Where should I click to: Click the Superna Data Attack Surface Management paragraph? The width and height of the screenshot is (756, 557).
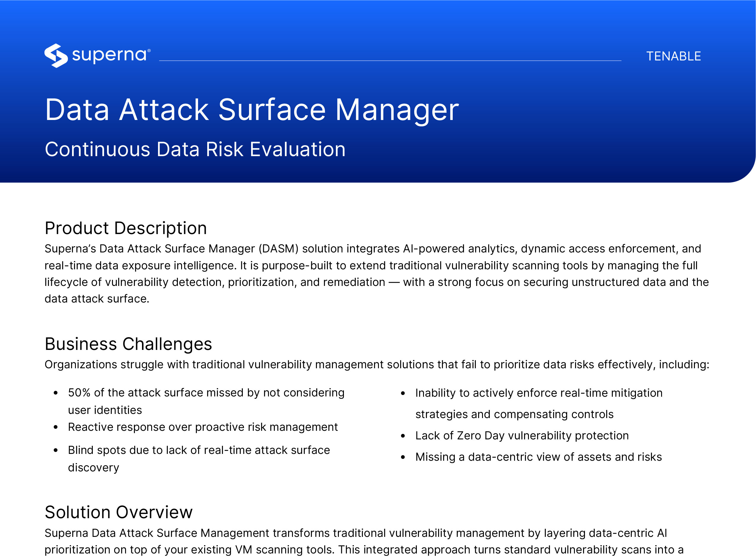pyautogui.click(x=364, y=541)
